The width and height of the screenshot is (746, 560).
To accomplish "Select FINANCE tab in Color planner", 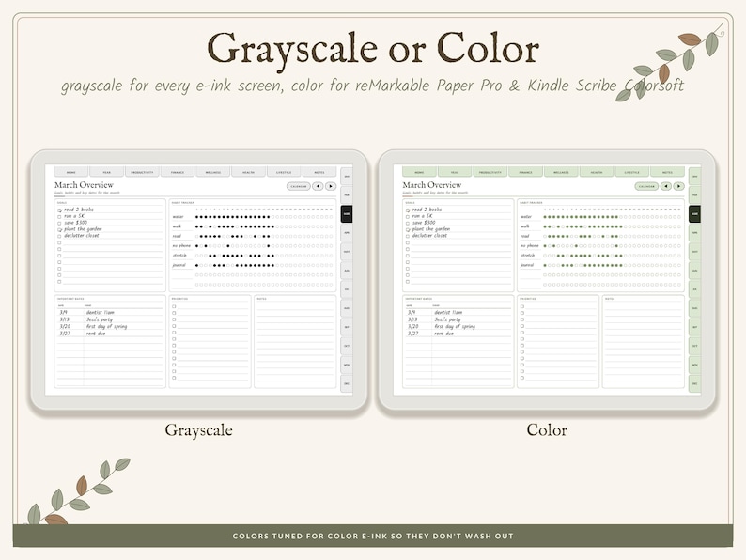I will pyautogui.click(x=526, y=172).
